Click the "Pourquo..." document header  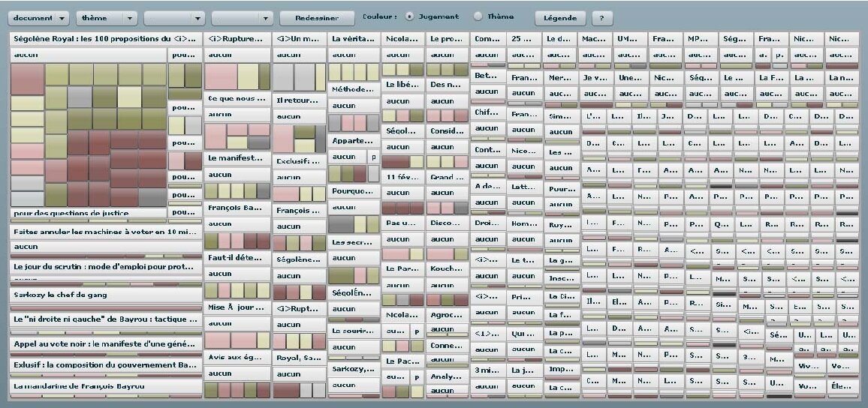(x=354, y=191)
